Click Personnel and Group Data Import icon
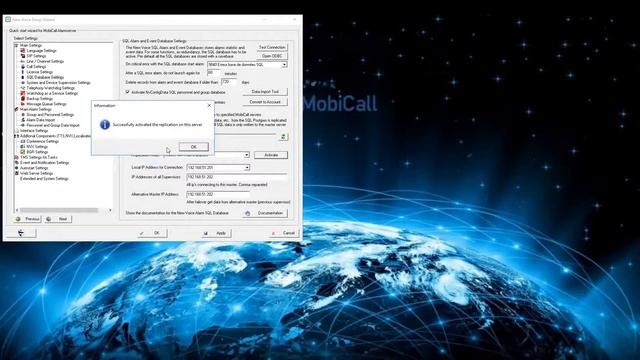The height and width of the screenshot is (360, 640). point(23,125)
